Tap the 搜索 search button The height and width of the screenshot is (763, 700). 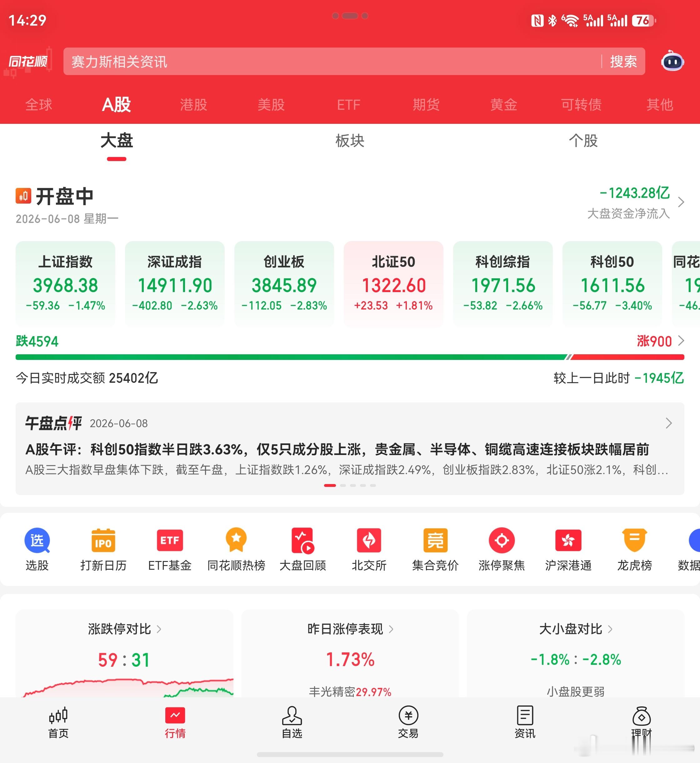coord(623,61)
